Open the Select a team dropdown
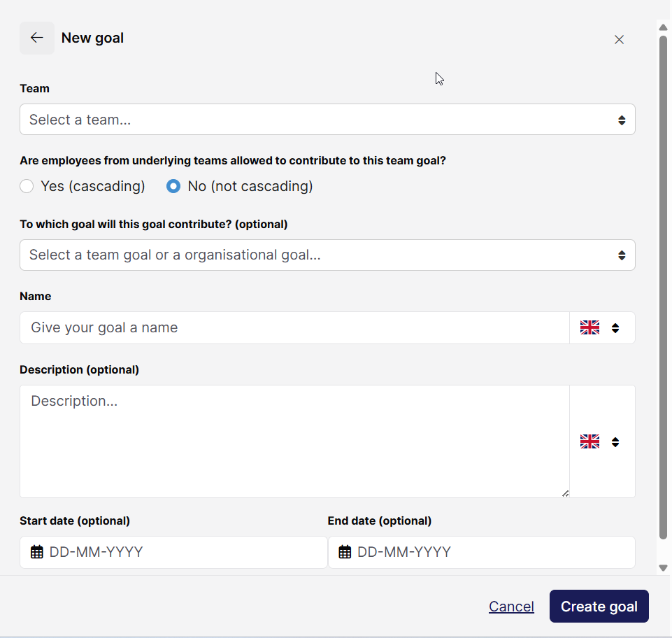This screenshot has height=638, width=672. pos(327,120)
